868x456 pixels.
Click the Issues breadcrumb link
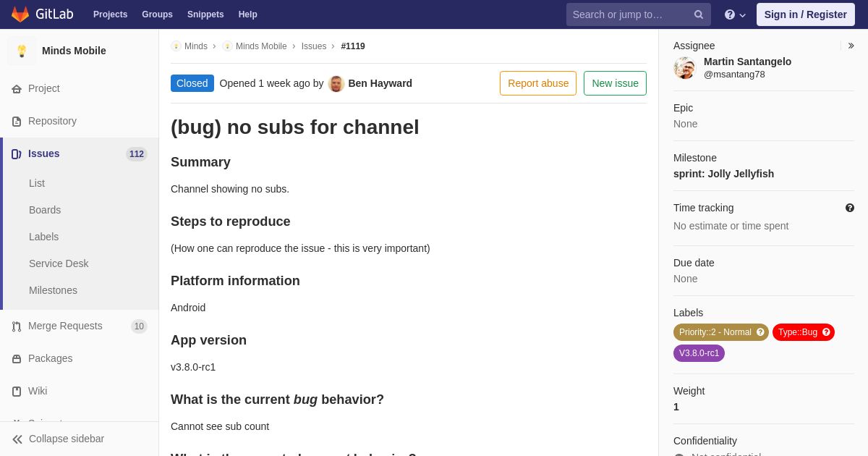(x=314, y=46)
